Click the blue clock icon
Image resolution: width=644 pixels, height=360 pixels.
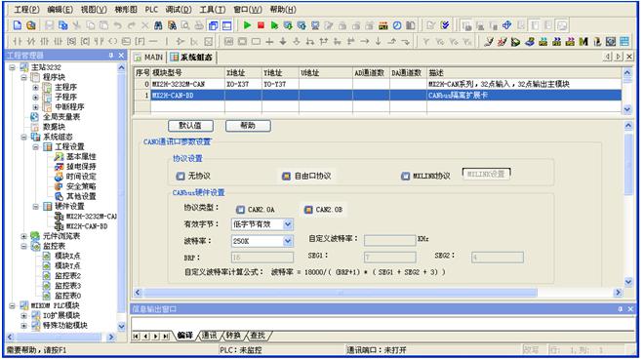(x=397, y=25)
